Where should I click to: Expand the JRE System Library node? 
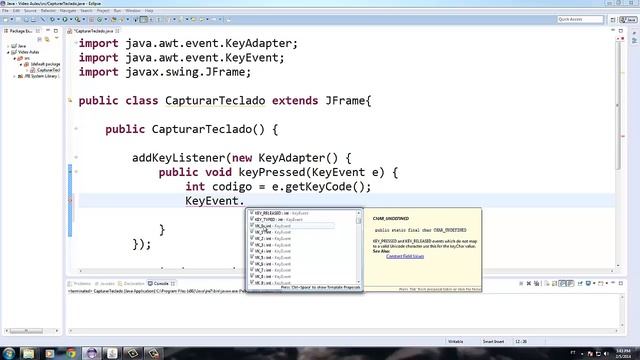click(15, 76)
